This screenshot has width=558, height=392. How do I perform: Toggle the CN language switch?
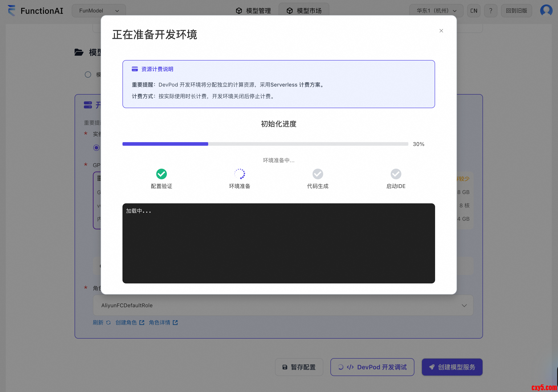[x=473, y=11]
